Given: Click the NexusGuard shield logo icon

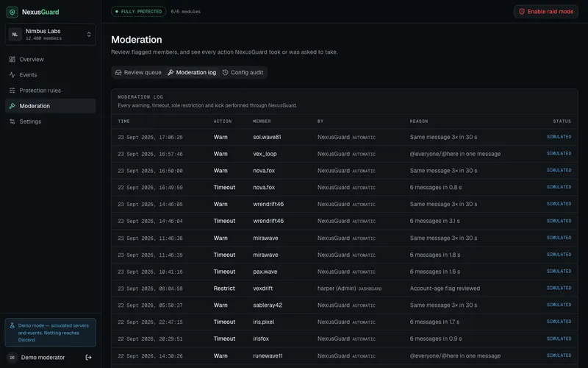Looking at the screenshot, I should [x=12, y=12].
